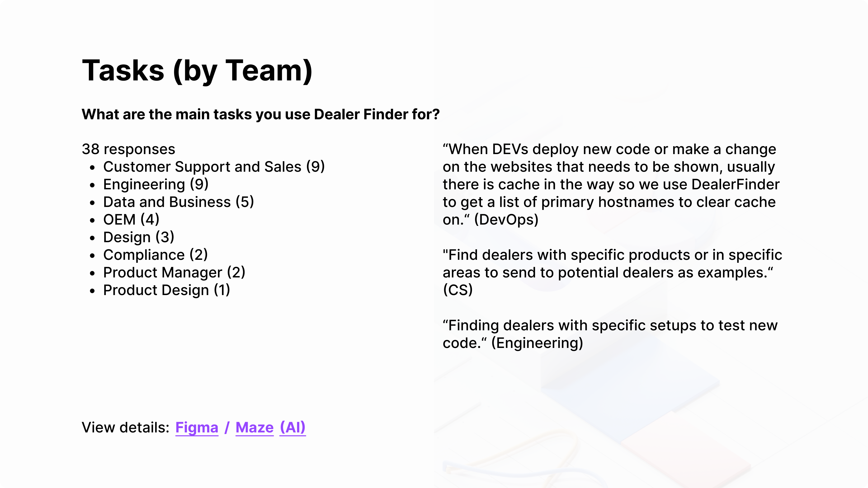The height and width of the screenshot is (488, 868).
Task: Select the Product Manager (2) bullet
Action: point(174,272)
